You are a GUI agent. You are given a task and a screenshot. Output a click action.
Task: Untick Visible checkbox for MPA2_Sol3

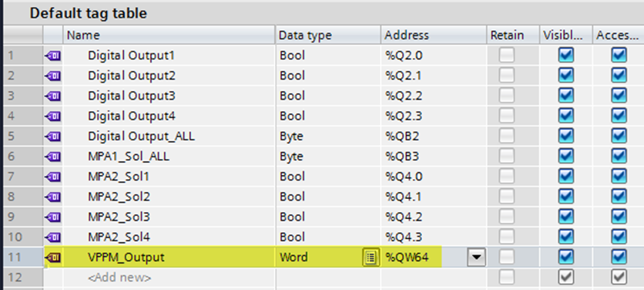(x=566, y=217)
